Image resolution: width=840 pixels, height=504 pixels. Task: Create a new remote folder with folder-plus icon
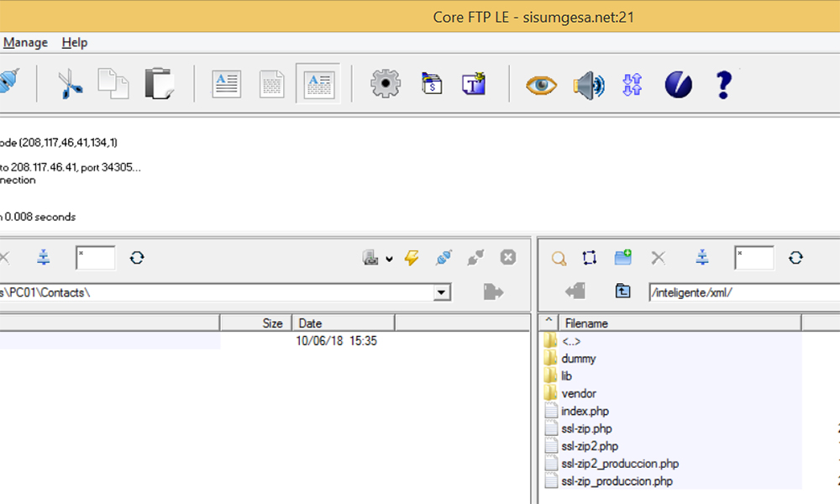(x=622, y=258)
